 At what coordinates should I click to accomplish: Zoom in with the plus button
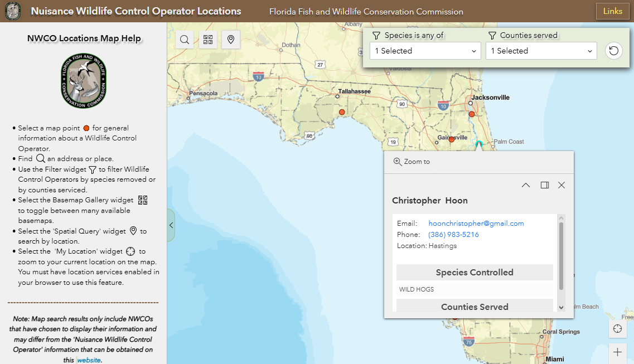point(617,352)
